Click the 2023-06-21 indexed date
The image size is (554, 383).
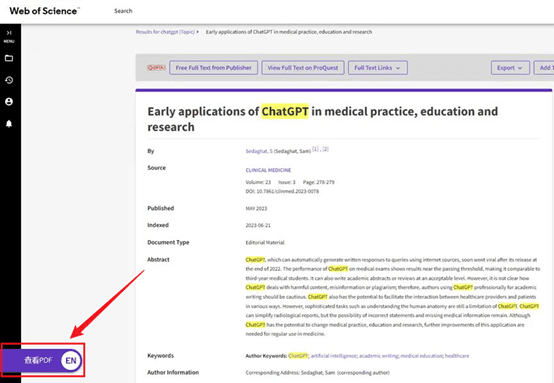coord(258,225)
